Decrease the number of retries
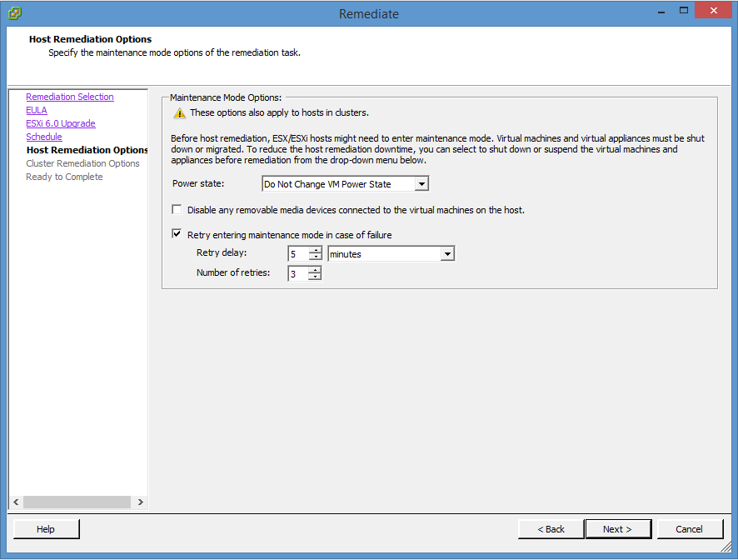The image size is (738, 560). coord(315,277)
